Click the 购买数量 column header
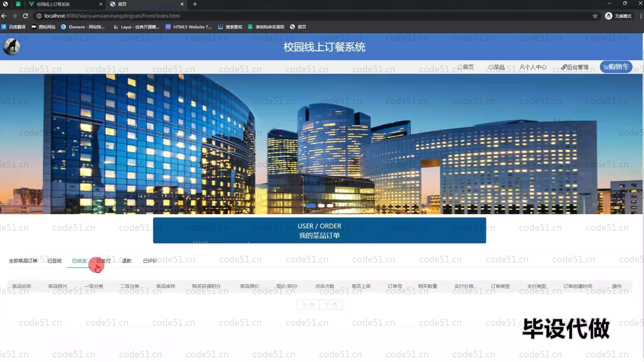This screenshot has height=362, width=644. tap(428, 286)
